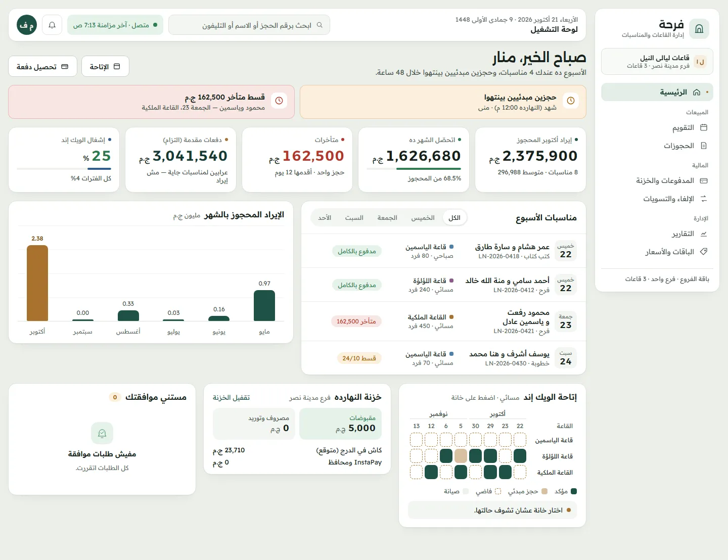
Task: Click the "مايو" bar in the revenue chart
Action: click(x=264, y=305)
